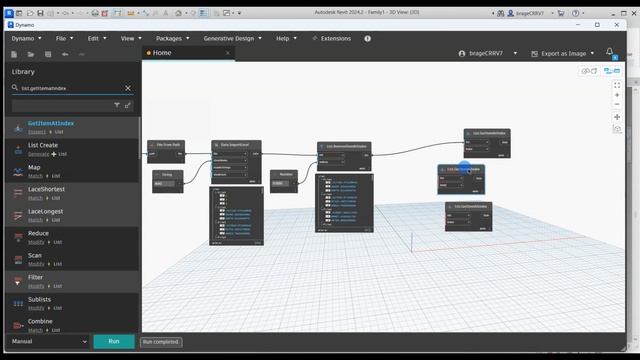Clear the library search text
Screen dimensions: 640x360
128,88
